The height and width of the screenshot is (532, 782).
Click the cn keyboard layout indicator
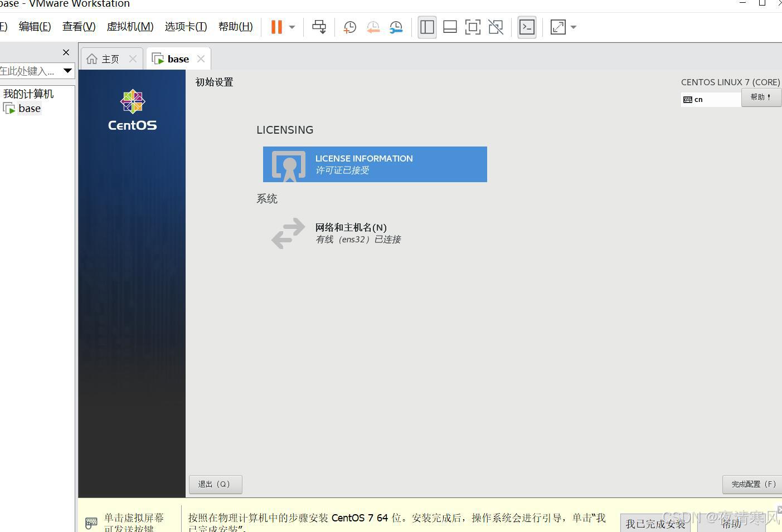coord(711,100)
